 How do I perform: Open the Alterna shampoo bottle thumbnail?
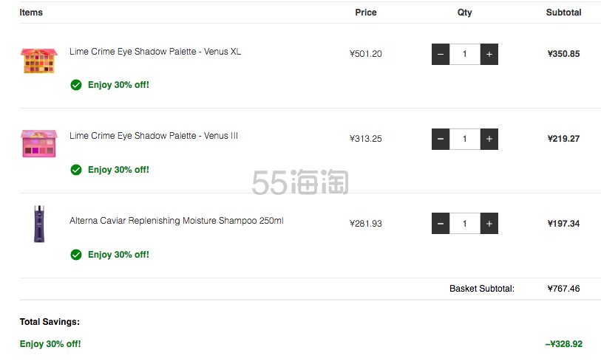(x=39, y=224)
